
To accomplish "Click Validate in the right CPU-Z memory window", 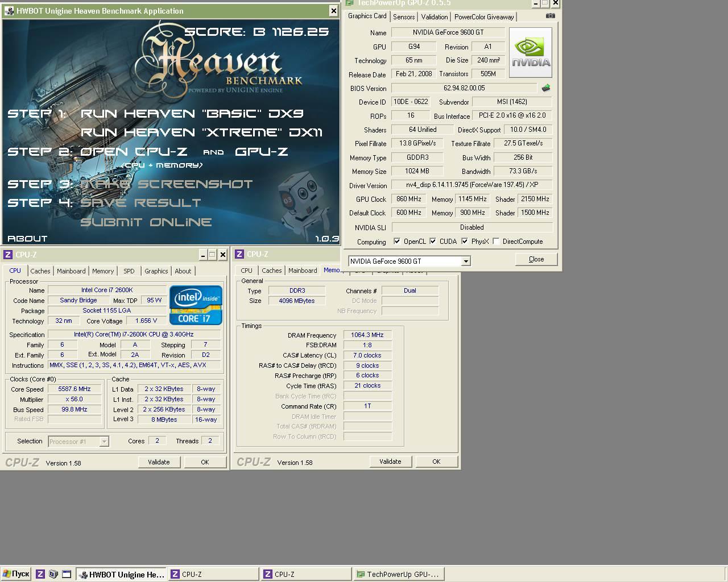I will (x=390, y=462).
